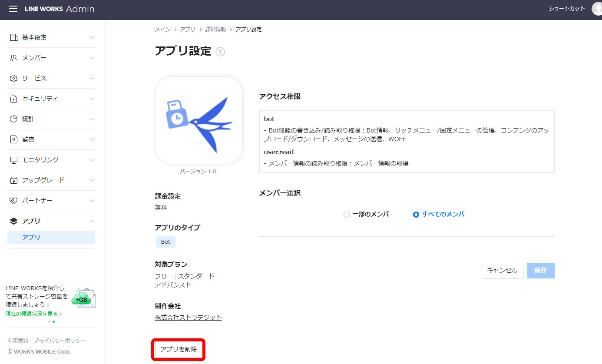The height and width of the screenshot is (364, 602).
Task: Open the 基本設定 menu item
Action: pos(51,37)
